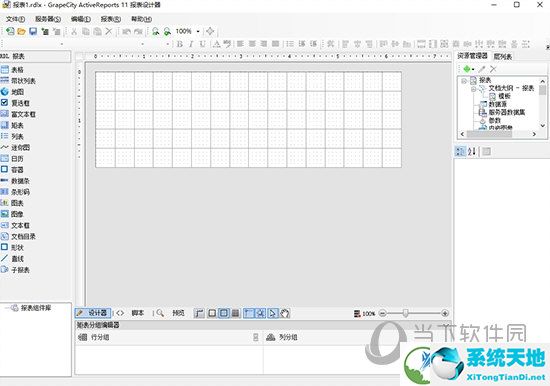Select the 复选框 (CheckBox) toolbox control
Image resolution: width=550 pixels, height=386 pixels.
(x=15, y=103)
